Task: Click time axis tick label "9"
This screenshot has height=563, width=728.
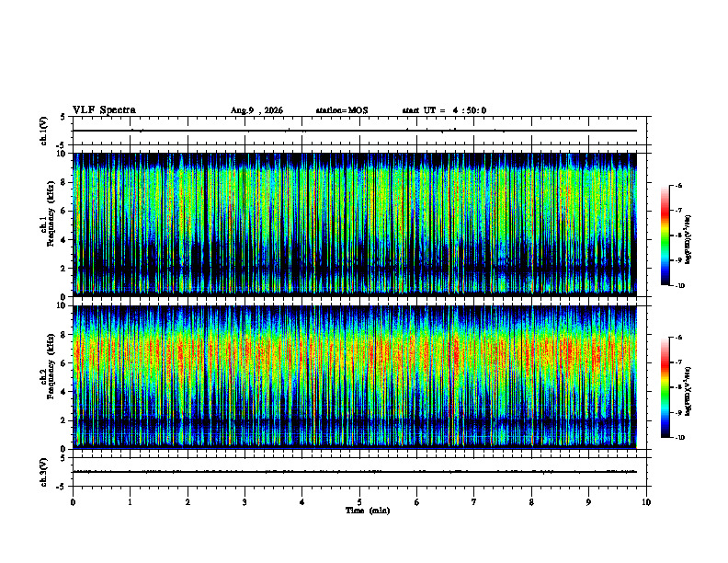Action: click(x=588, y=502)
